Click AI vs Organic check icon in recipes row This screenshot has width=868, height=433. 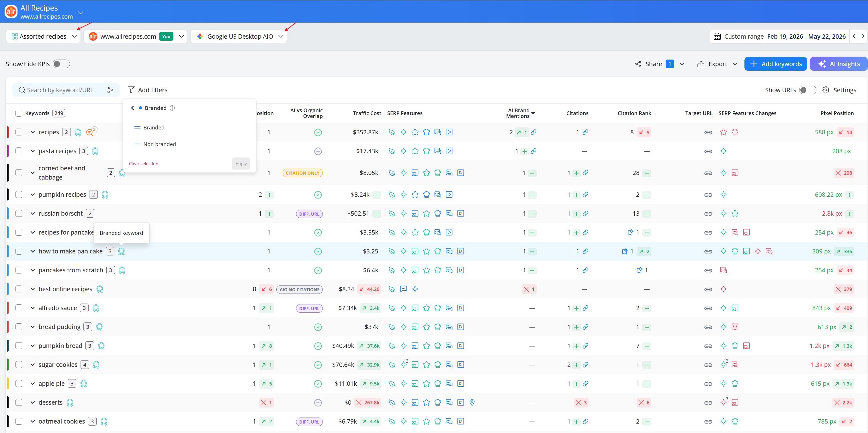pyautogui.click(x=318, y=132)
